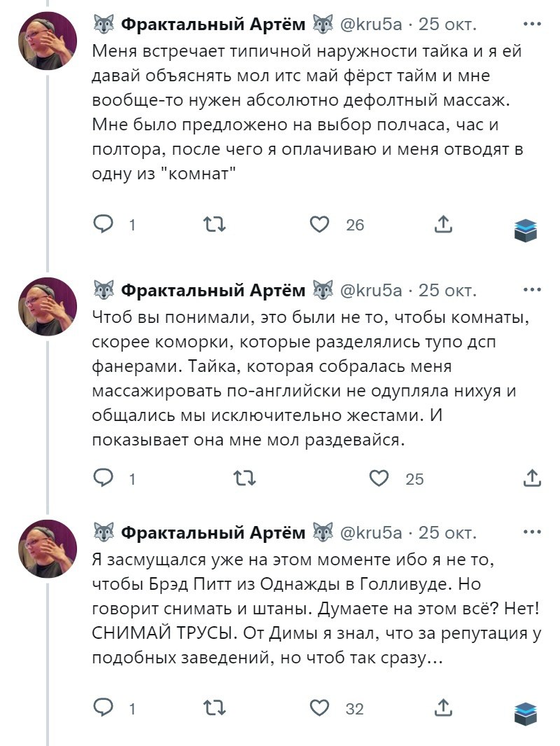
Task: Like the tweet with 32 likes
Action: (x=320, y=707)
